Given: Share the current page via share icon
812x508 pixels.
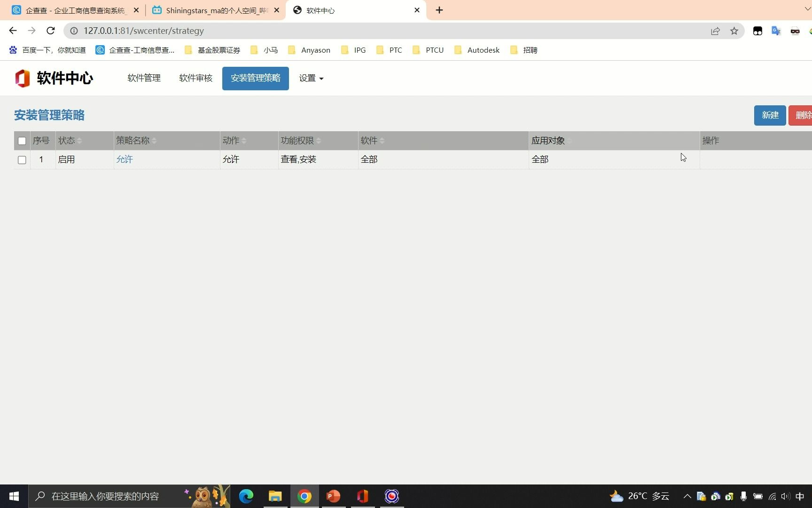Looking at the screenshot, I should click(x=715, y=31).
